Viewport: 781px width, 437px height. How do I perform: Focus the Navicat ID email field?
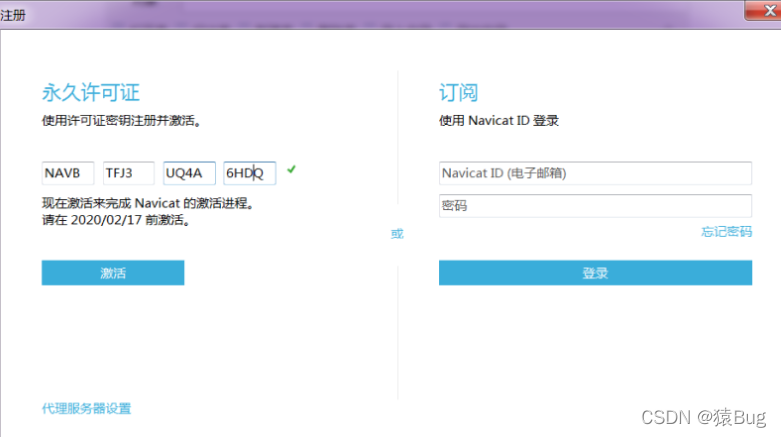(x=595, y=173)
